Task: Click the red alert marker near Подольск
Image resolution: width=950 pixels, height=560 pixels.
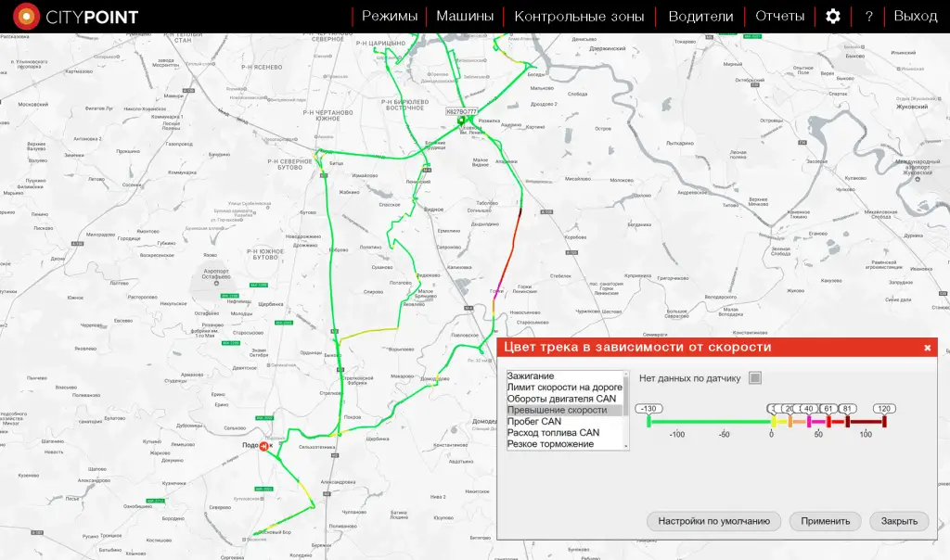Action: [x=264, y=447]
